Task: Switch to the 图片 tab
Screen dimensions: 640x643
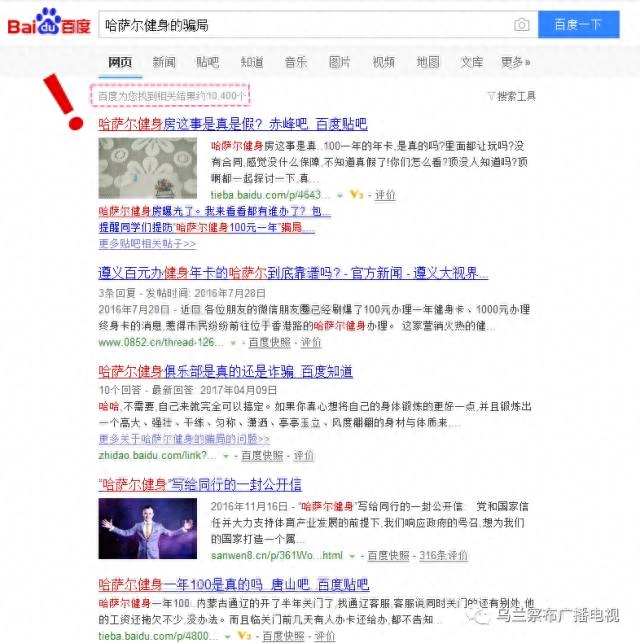Action: [339, 62]
